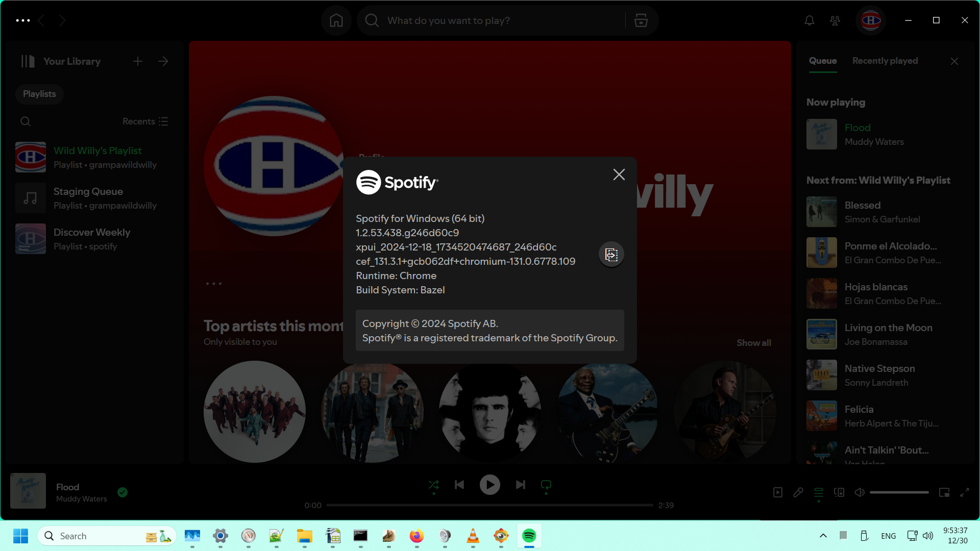The height and width of the screenshot is (551, 980).
Task: Open the Friend Activity icon
Action: coord(836,20)
